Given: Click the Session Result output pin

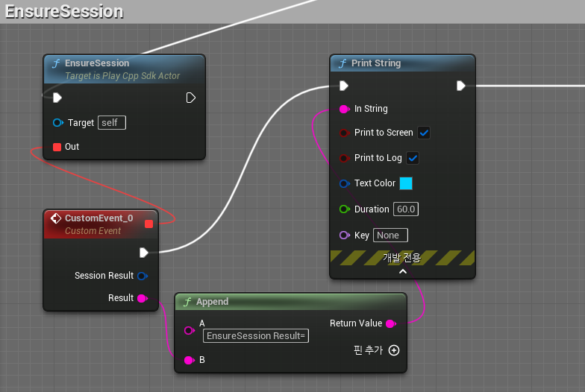Looking at the screenshot, I should coord(142,276).
